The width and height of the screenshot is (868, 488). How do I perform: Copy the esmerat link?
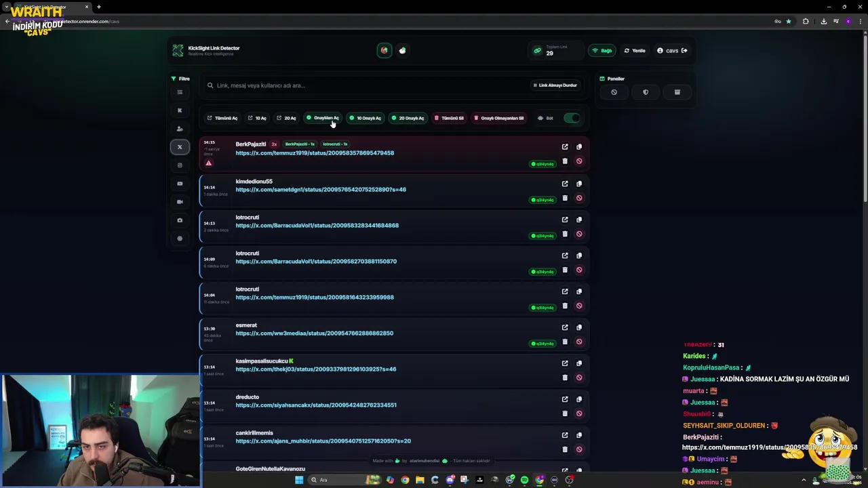[579, 327]
